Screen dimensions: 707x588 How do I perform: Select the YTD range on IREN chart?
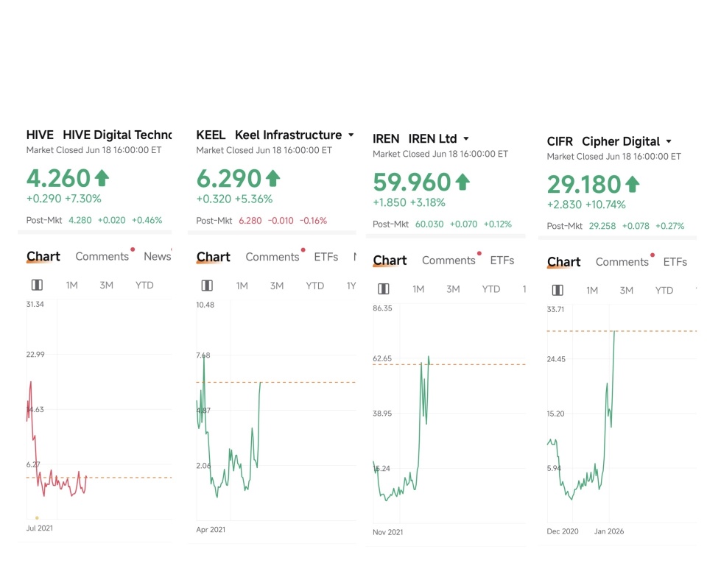[x=491, y=289]
